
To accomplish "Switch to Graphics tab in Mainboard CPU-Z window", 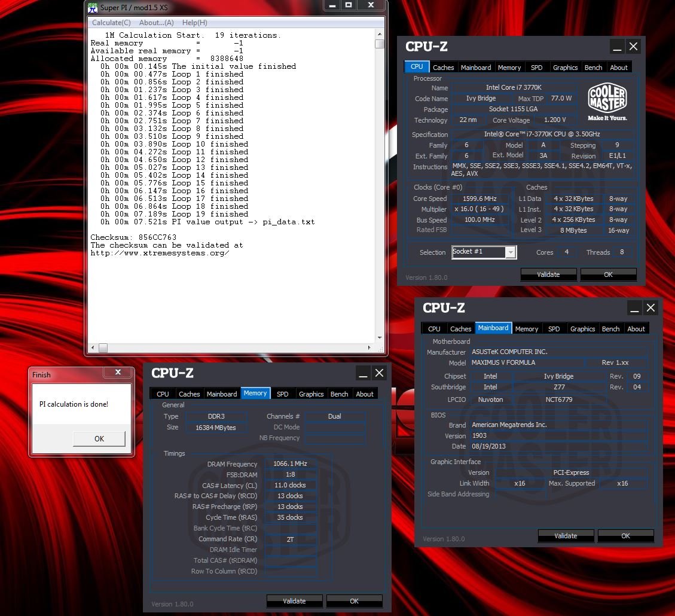I will pos(582,329).
